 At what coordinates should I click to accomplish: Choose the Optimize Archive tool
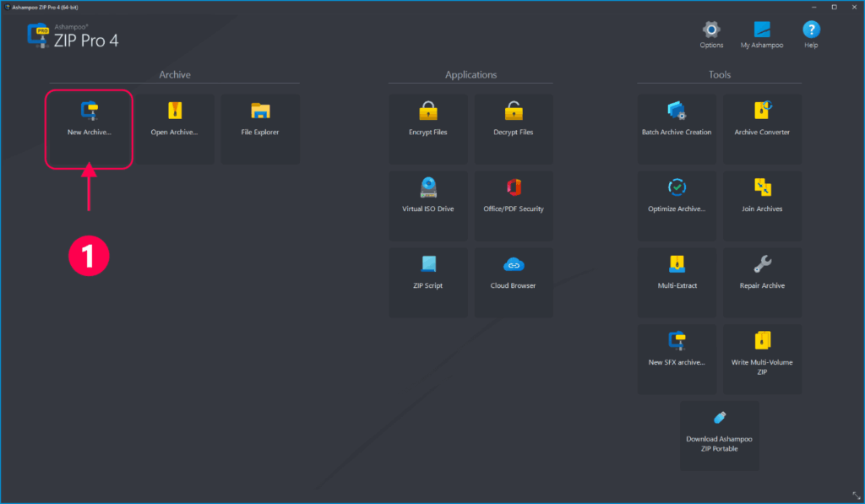coord(677,206)
